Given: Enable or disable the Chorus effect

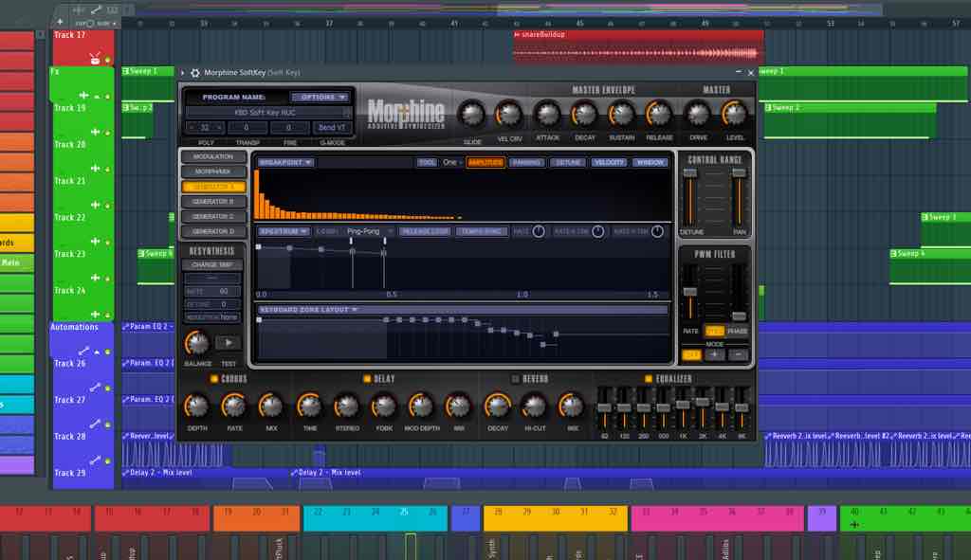Looking at the screenshot, I should pyautogui.click(x=214, y=379).
